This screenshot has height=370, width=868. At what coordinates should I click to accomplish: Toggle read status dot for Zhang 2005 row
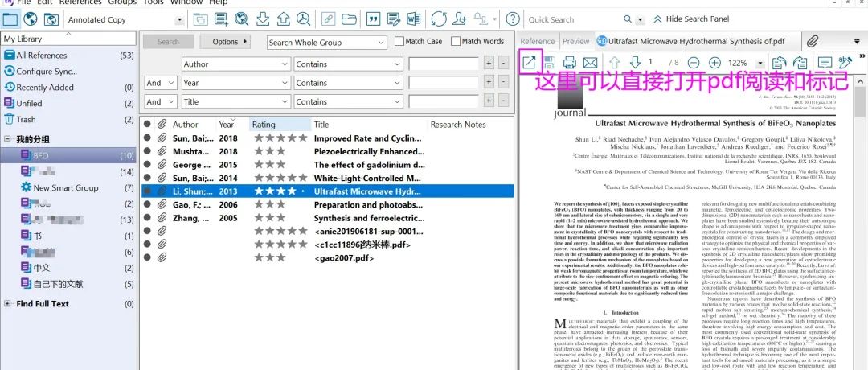point(147,218)
